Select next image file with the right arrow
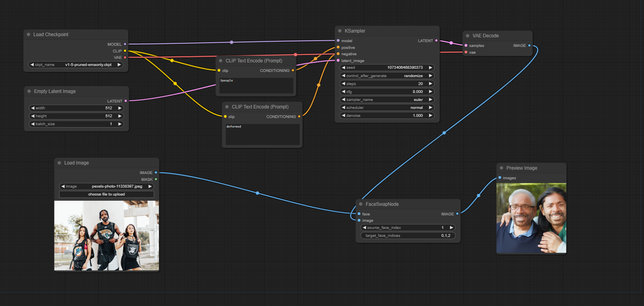Image resolution: width=644 pixels, height=306 pixels. tap(150, 186)
